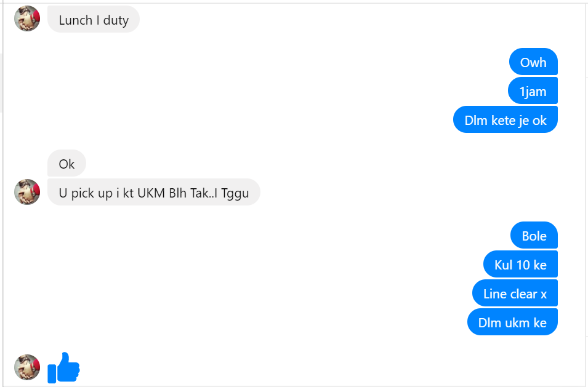Click the Dlm ukm ke message bubble

pos(512,322)
